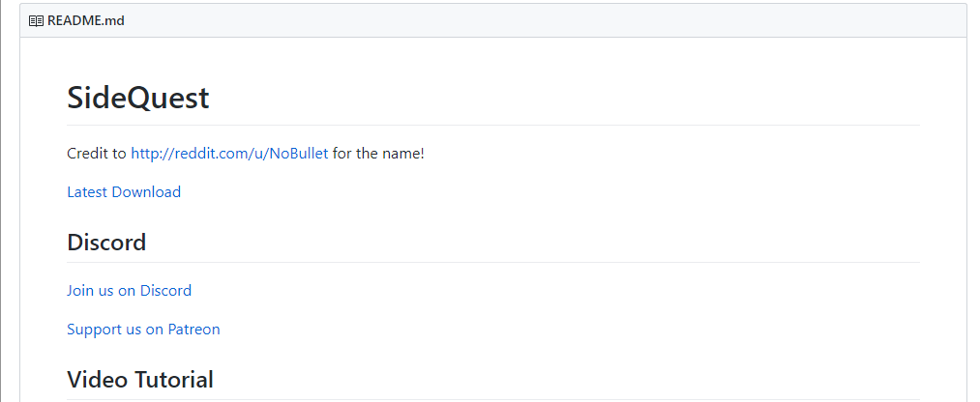This screenshot has width=980, height=402.
Task: Follow the Join us on Discord link
Action: [x=130, y=290]
